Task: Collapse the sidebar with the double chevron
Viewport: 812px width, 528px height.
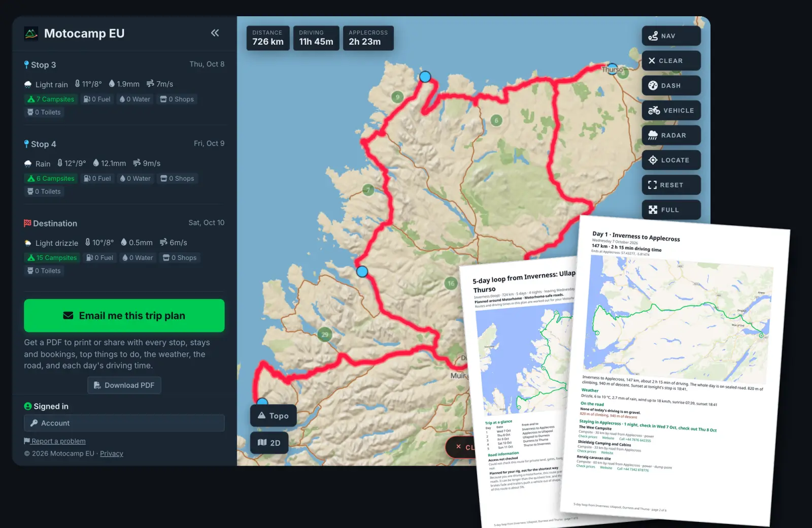Action: click(215, 33)
